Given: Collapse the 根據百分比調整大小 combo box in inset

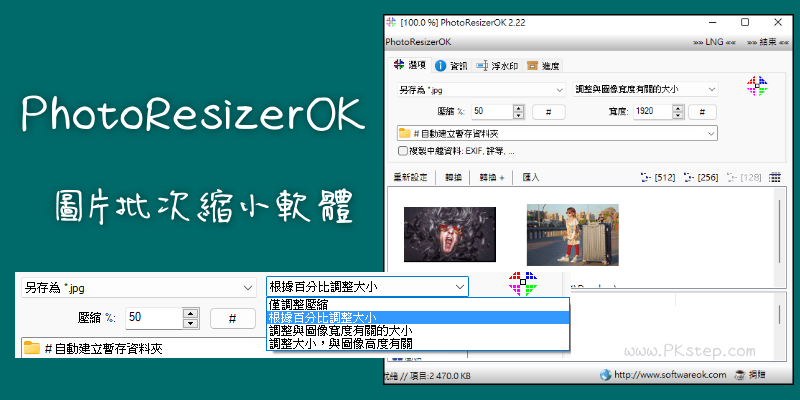Looking at the screenshot, I should point(367,287).
